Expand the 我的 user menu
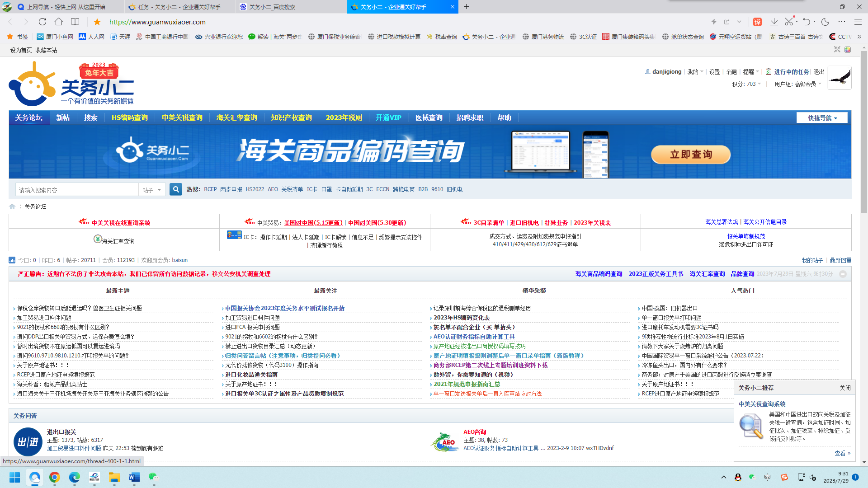The image size is (868, 488). pyautogui.click(x=695, y=72)
